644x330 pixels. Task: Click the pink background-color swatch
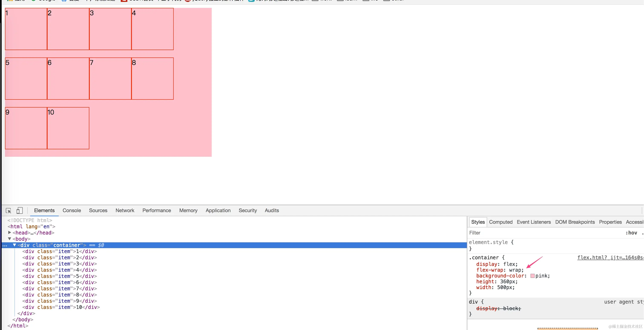tap(532, 276)
